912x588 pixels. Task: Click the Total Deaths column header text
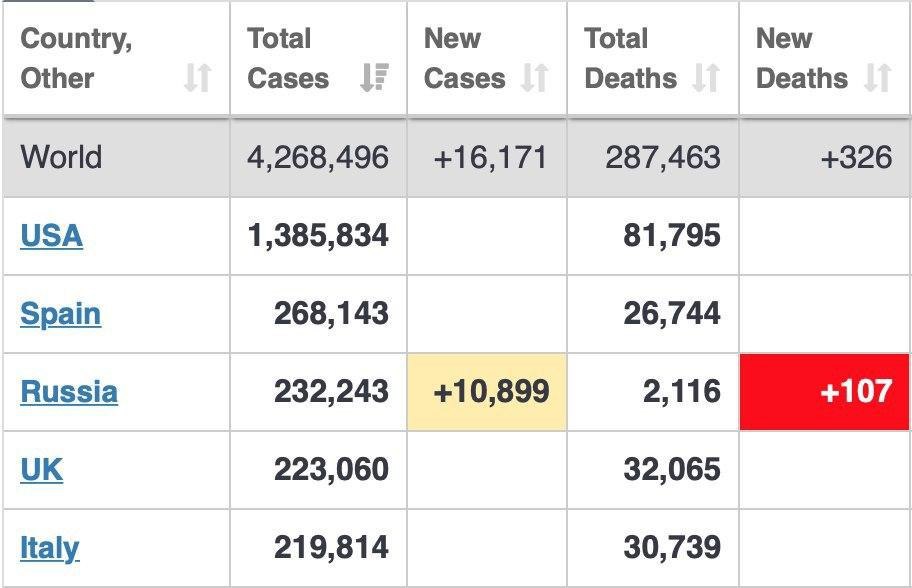630,58
